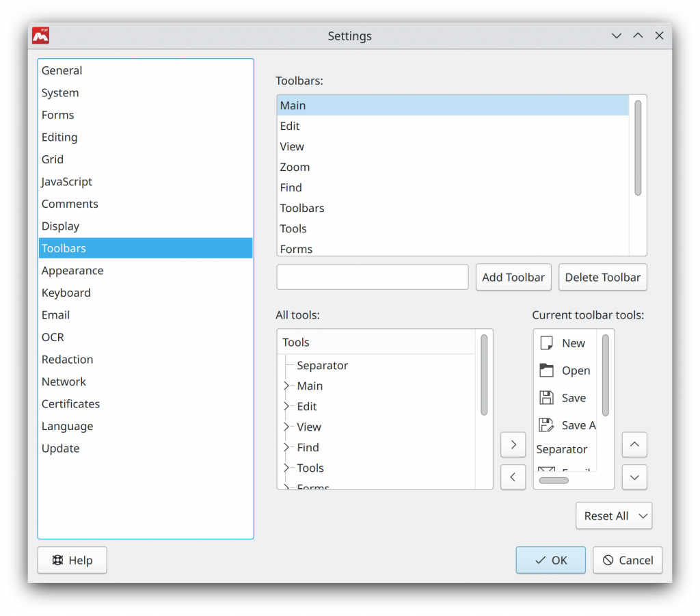700x616 pixels.
Task: Switch to the Appearance settings page
Action: (x=72, y=270)
